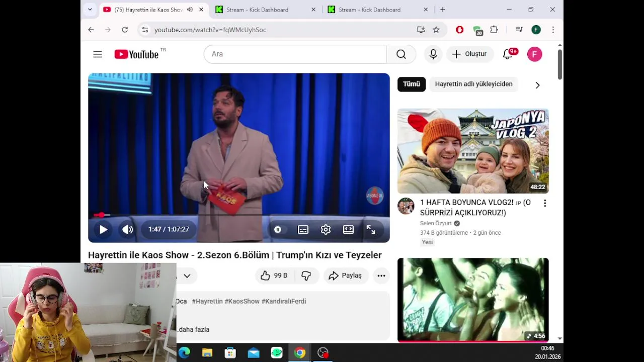Open Microsoft Edge from taskbar
Viewport: 644px width, 362px height.
(185, 353)
